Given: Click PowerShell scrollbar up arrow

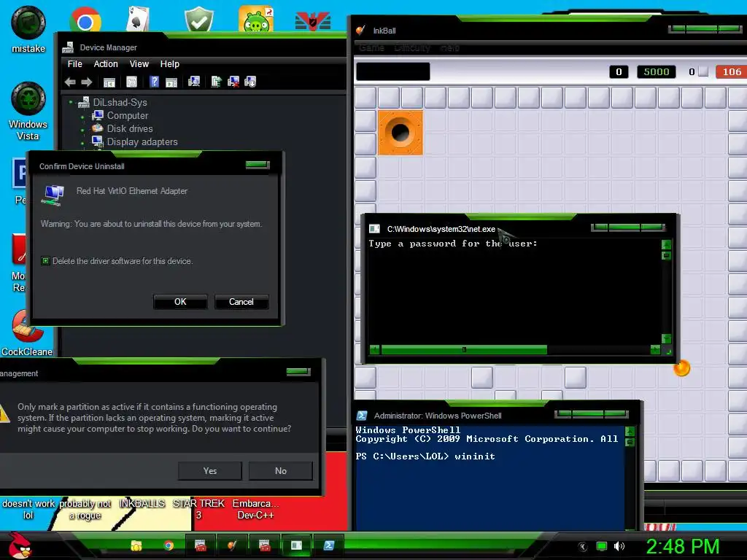Looking at the screenshot, I should click(x=630, y=432).
